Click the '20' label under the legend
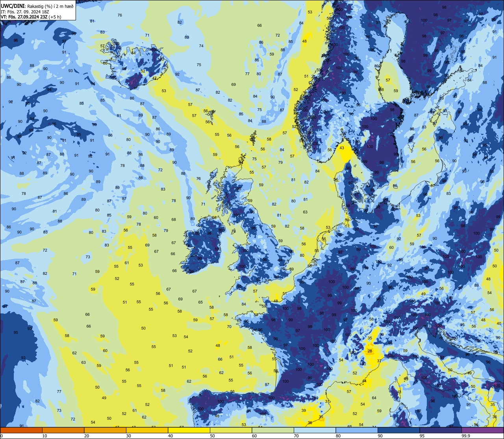Image resolution: width=504 pixels, height=439 pixels. 87,436
